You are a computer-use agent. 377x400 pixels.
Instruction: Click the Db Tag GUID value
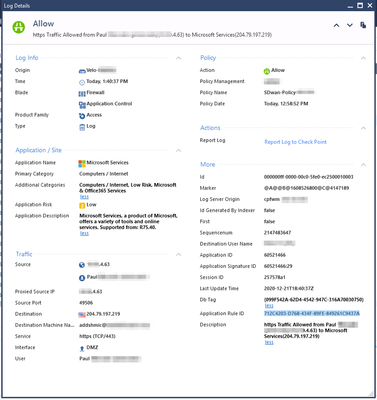[x=314, y=300]
